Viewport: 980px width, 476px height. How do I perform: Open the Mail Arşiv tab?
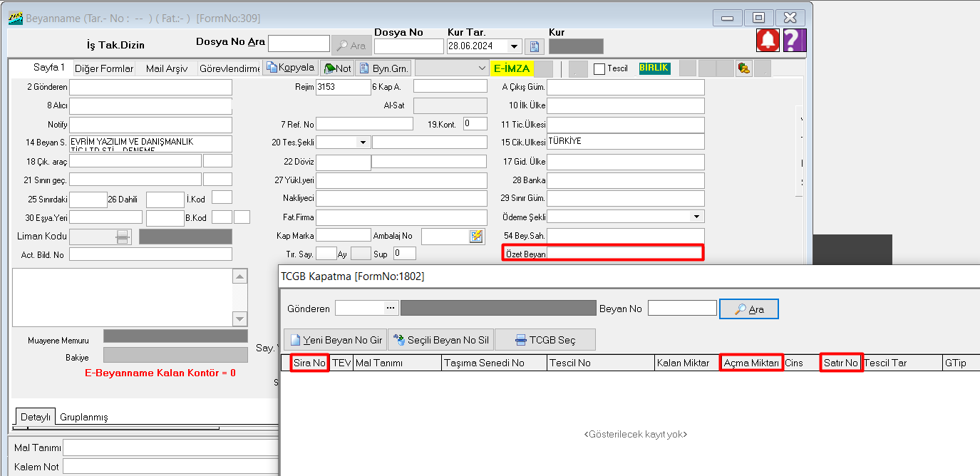pos(166,68)
